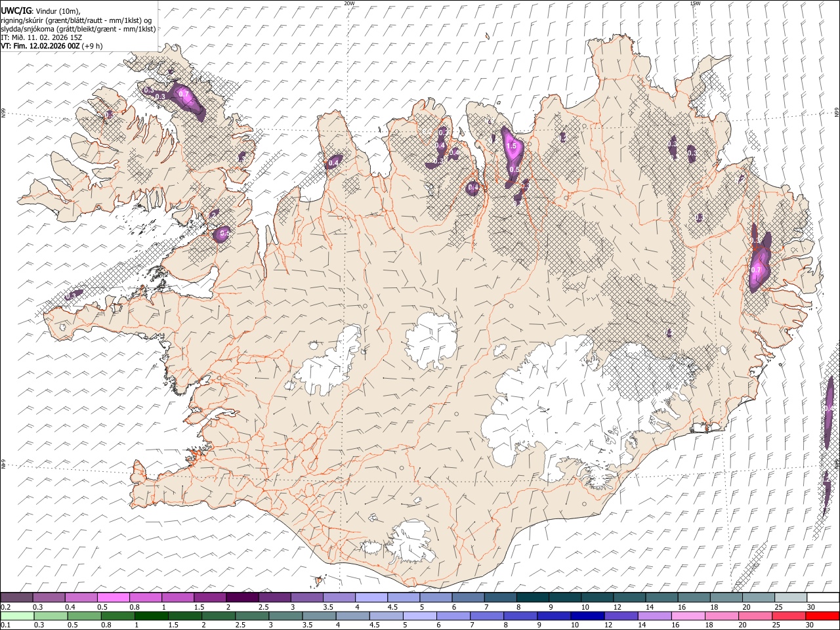840x630 pixels.
Task: Click the 1.5 snowfall value on the map
Action: tap(513, 146)
